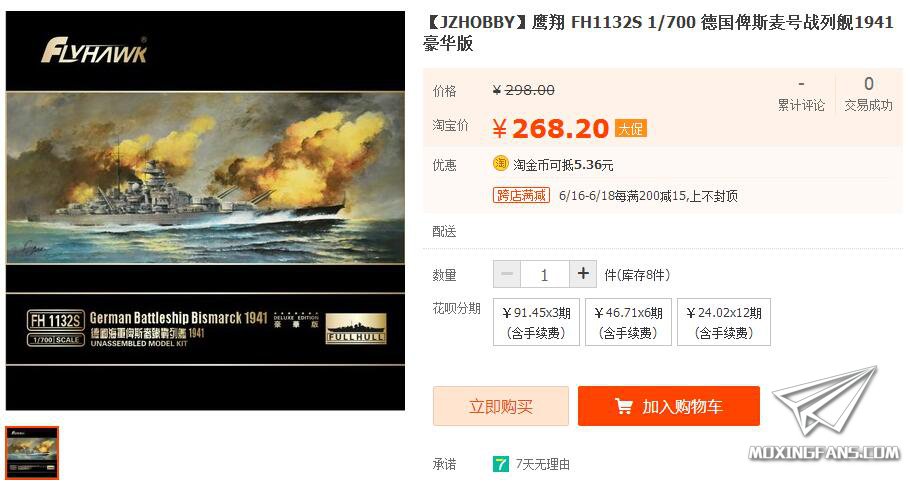Viewport: 910px width, 488px height.
Task: Click the 跨店满减 promotion tag
Action: (x=521, y=195)
